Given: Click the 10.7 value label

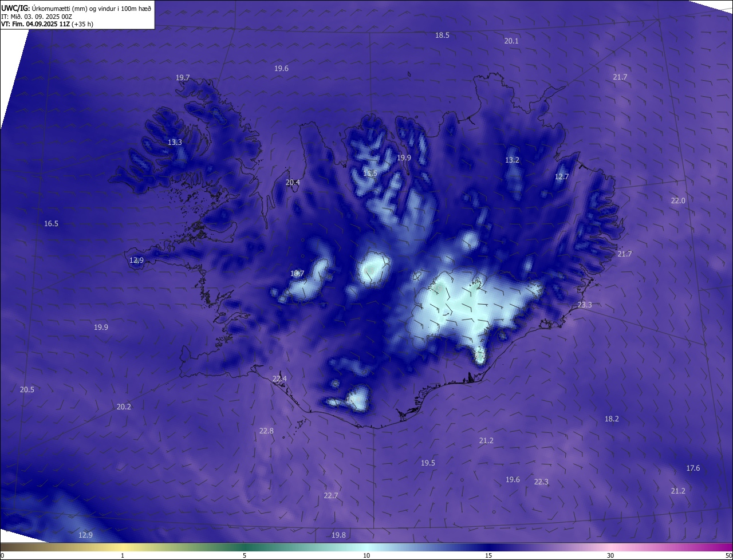Looking at the screenshot, I should tap(297, 274).
